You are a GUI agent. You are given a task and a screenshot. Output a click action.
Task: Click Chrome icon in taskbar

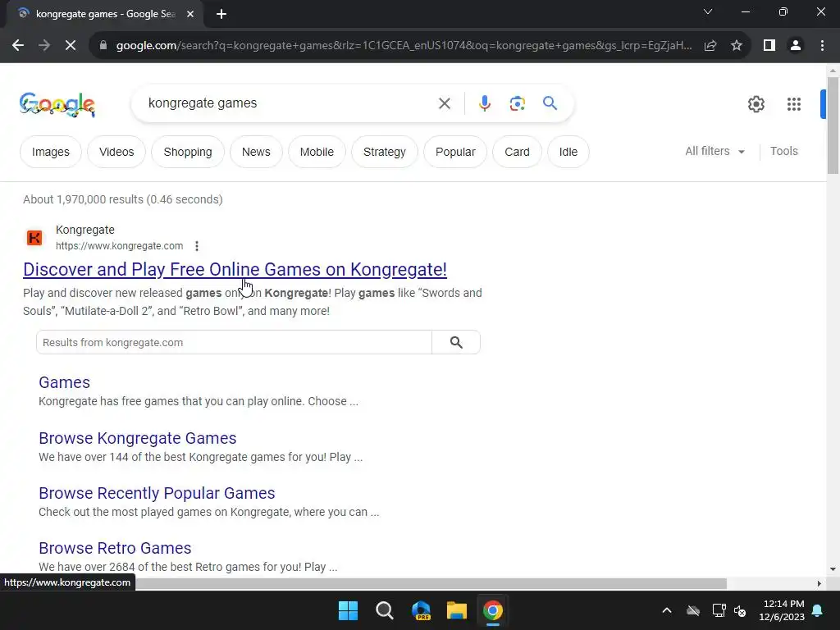(493, 610)
